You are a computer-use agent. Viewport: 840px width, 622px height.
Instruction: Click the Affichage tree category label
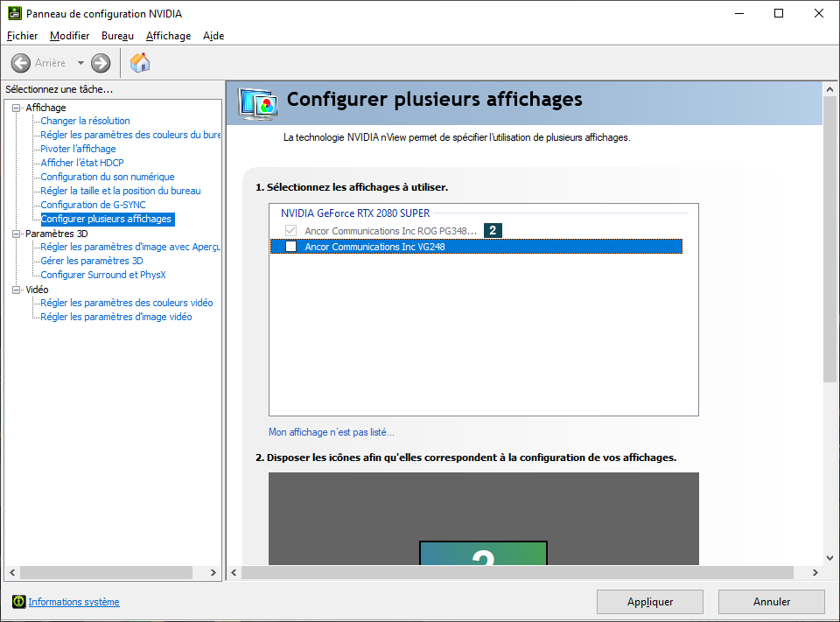click(46, 108)
